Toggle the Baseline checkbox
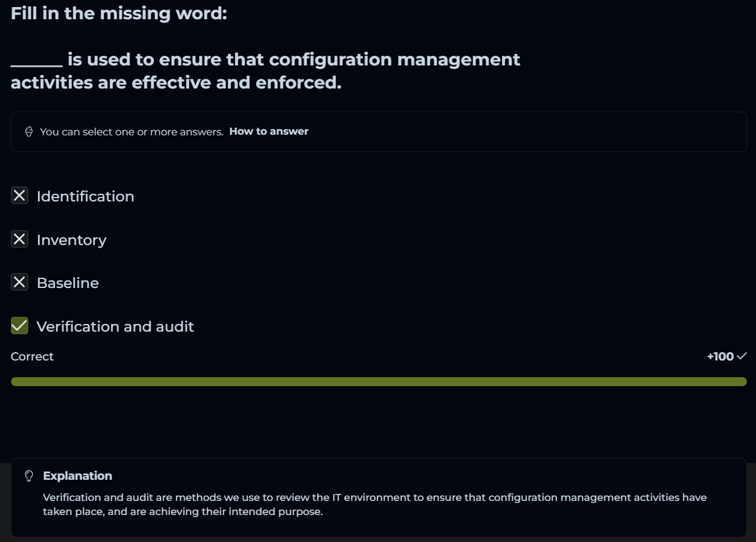756x542 pixels. click(x=20, y=282)
